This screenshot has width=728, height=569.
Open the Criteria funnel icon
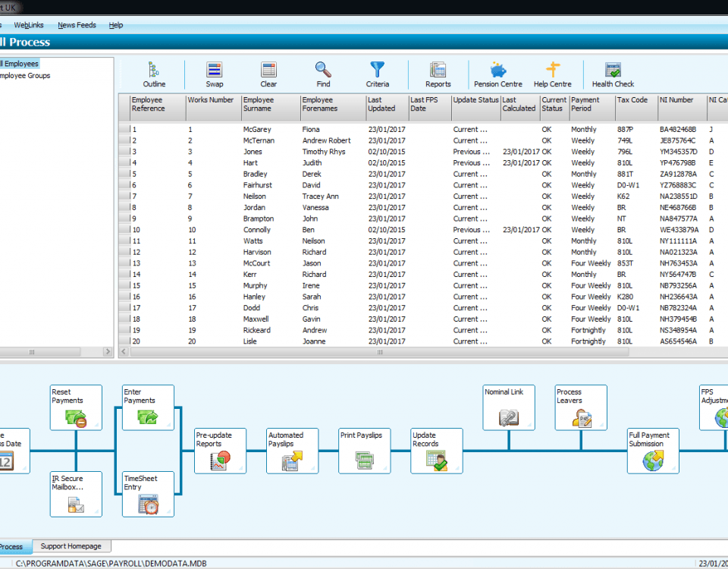[x=378, y=74]
